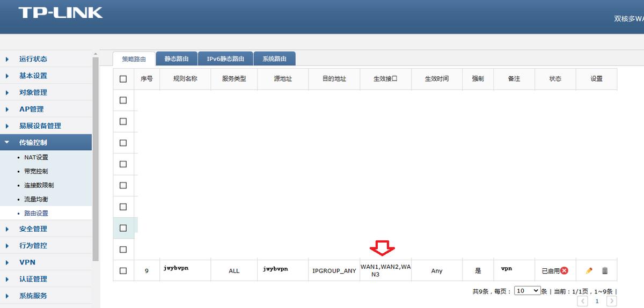Click the 设置 column header

pyautogui.click(x=596, y=79)
